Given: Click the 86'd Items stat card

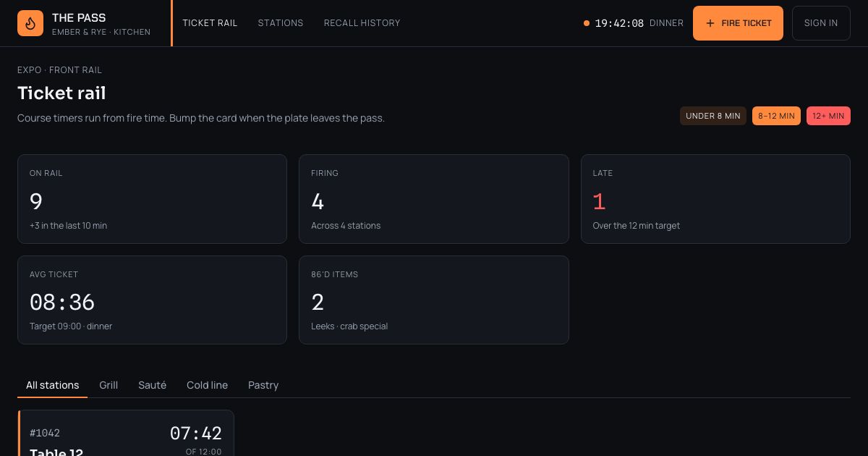Looking at the screenshot, I should pos(434,300).
